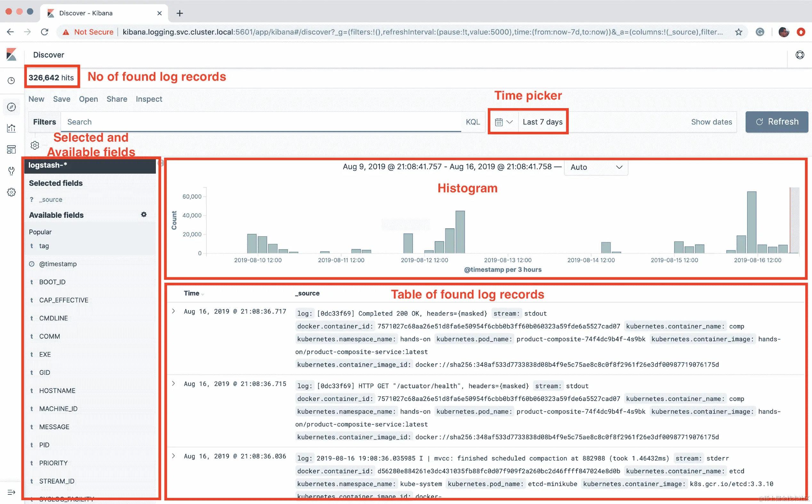Click the Available fields settings gear

144,214
